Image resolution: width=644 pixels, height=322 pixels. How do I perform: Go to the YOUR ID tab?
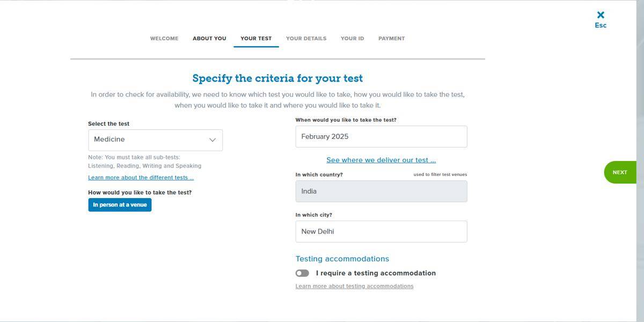point(352,38)
